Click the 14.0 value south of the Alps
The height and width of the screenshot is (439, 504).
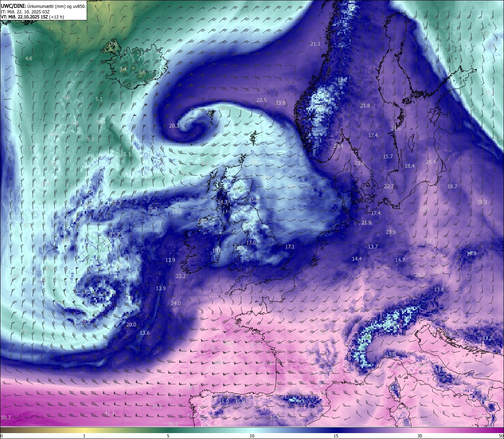point(390,354)
